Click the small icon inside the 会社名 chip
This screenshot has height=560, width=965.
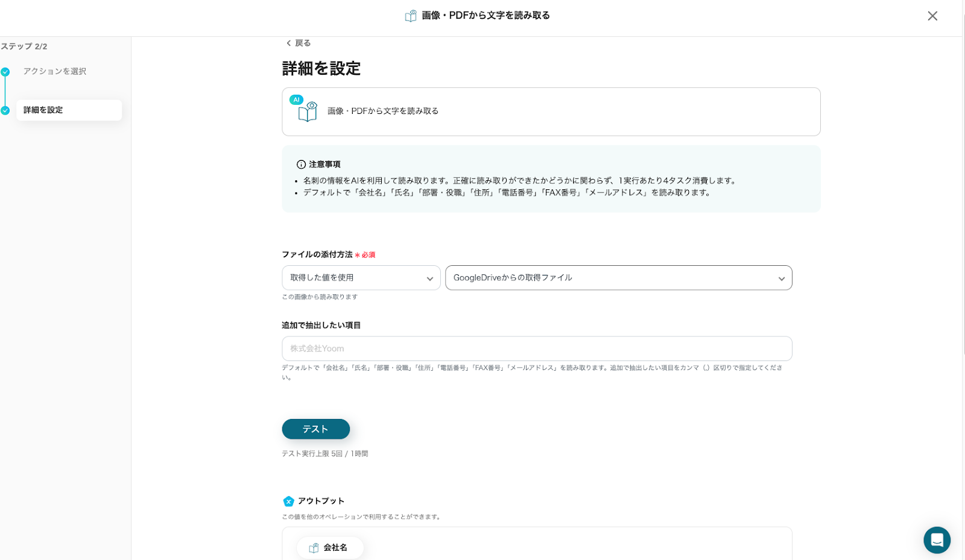pyautogui.click(x=314, y=548)
